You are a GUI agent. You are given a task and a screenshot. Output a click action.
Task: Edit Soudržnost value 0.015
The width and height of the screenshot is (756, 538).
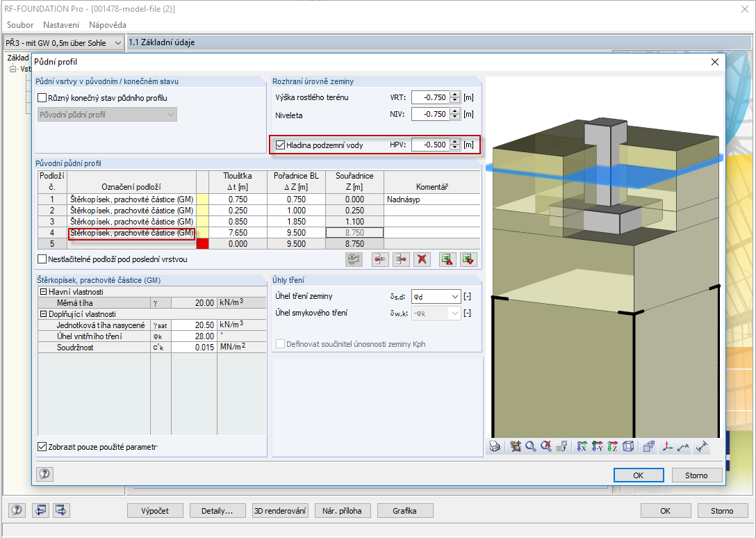[x=194, y=348]
